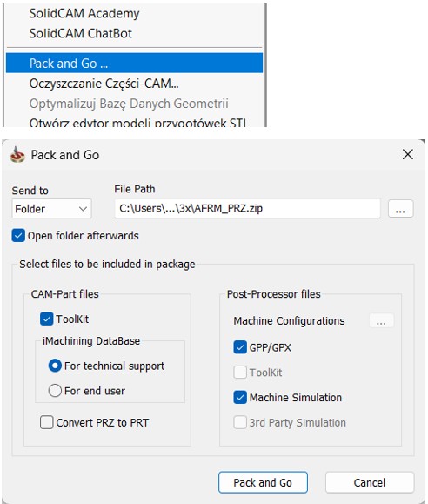Image resolution: width=428 pixels, height=504 pixels.
Task: Uncheck Open folder afterwards
Action: tap(18, 236)
